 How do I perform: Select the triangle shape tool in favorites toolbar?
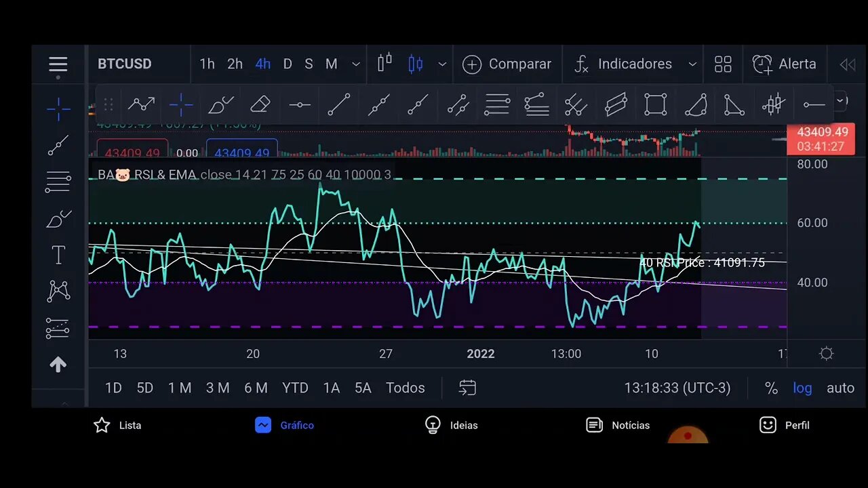(x=734, y=104)
